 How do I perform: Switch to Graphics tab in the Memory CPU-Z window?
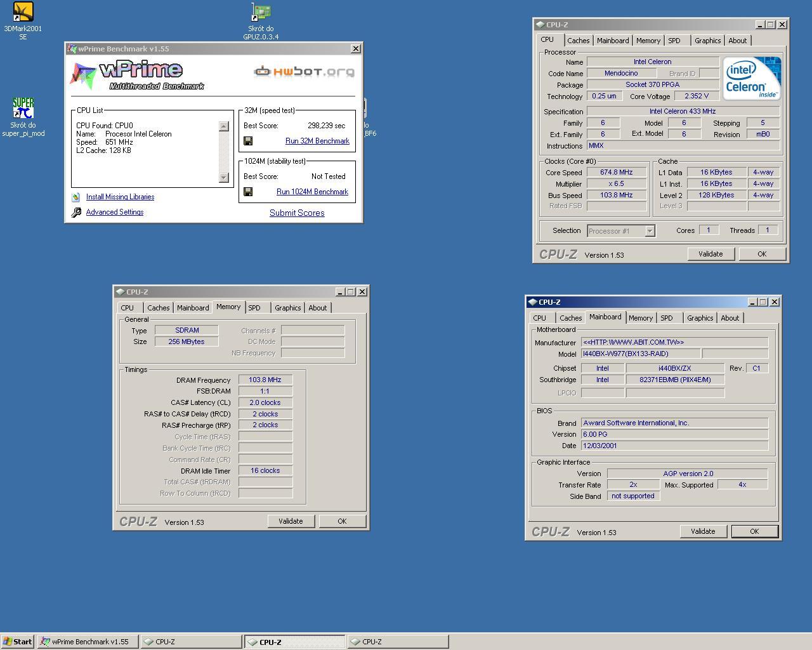(x=287, y=308)
